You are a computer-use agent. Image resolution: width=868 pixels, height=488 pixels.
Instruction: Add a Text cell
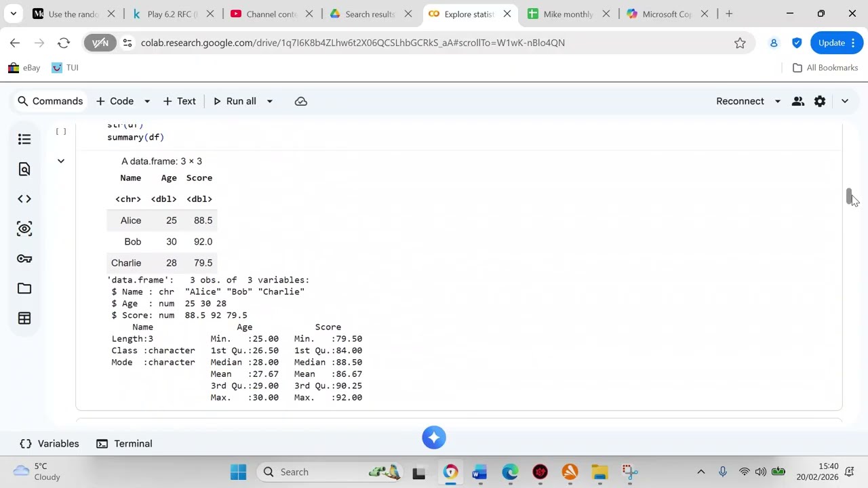[x=179, y=101]
